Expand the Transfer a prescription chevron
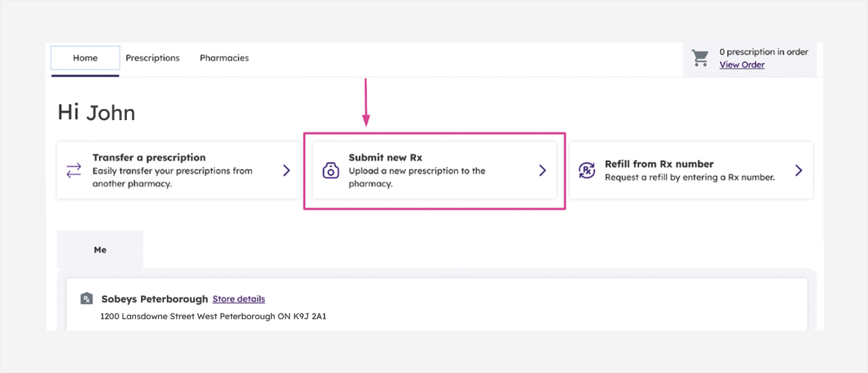 tap(286, 170)
